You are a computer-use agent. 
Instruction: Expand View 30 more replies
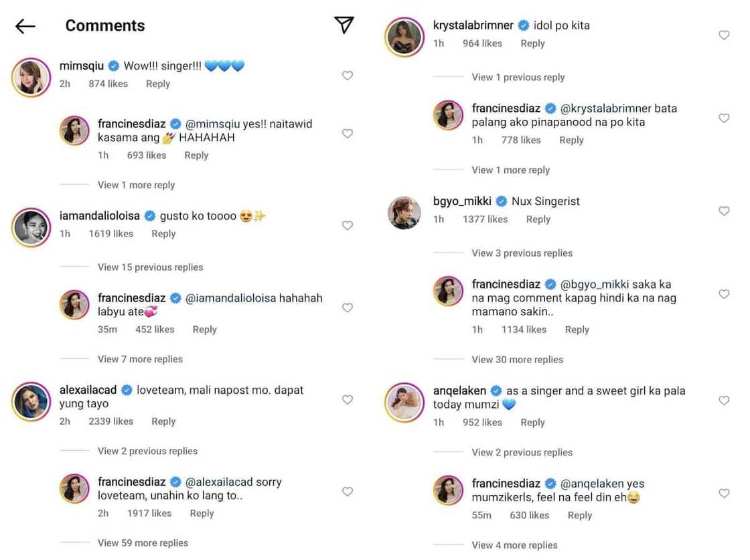click(x=517, y=360)
